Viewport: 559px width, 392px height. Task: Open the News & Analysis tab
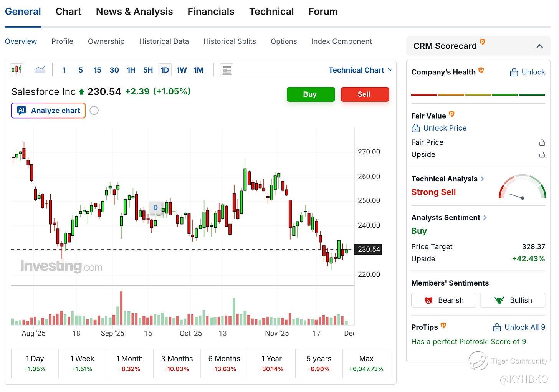134,12
